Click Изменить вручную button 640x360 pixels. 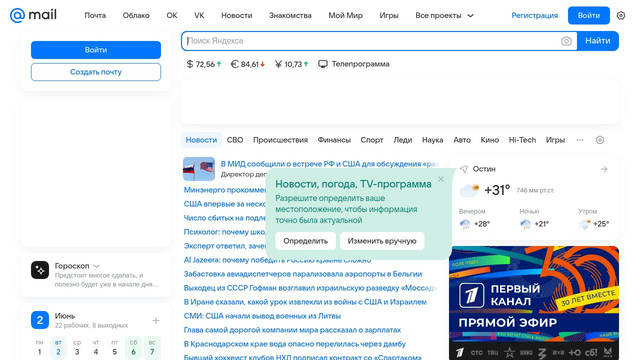(382, 241)
